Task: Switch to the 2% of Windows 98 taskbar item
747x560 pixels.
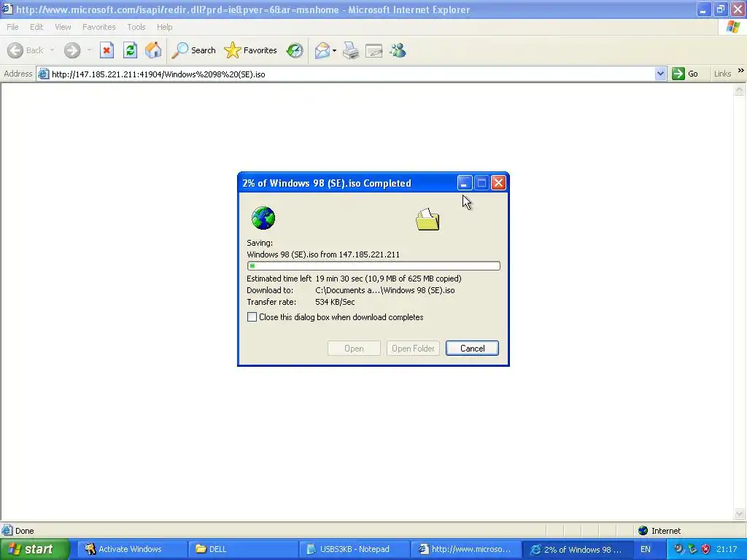Action: [577, 550]
